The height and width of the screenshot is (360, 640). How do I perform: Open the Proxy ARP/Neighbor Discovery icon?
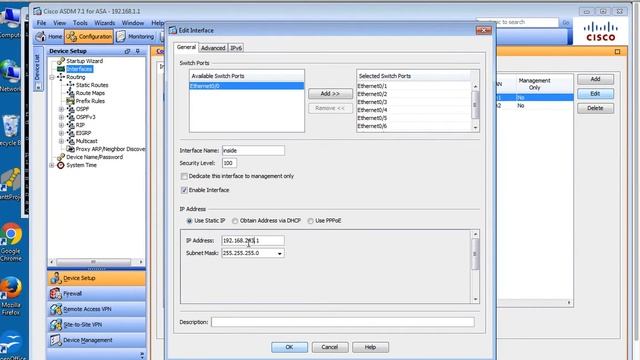pyautogui.click(x=70, y=149)
